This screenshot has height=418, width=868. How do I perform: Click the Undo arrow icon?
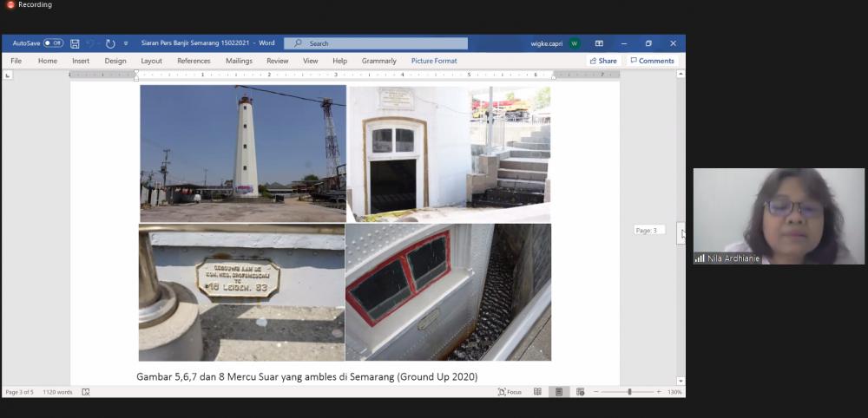tap(90, 43)
